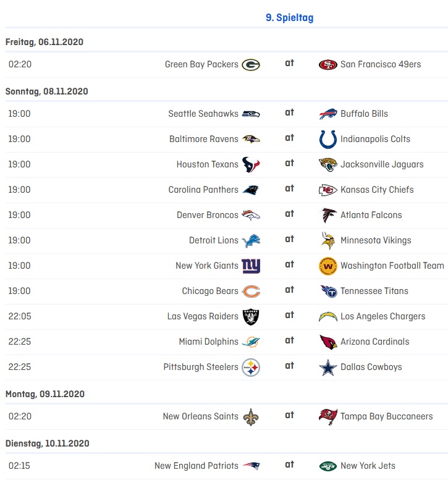Click the 22:05 Raiders at Chargers kickoff time
The image size is (448, 483).
[x=20, y=316]
